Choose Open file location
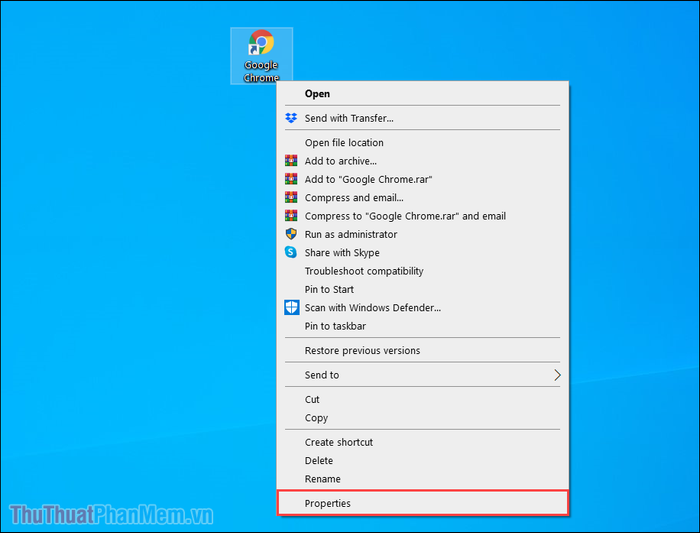The image size is (700, 533). 422,142
